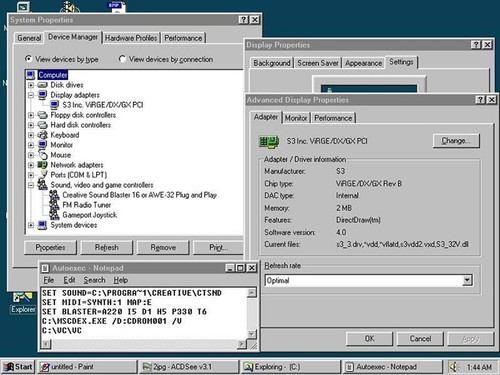Switch to ACDSee v3.1 taskbar button
This screenshot has width=500, height=375.
pyautogui.click(x=189, y=367)
